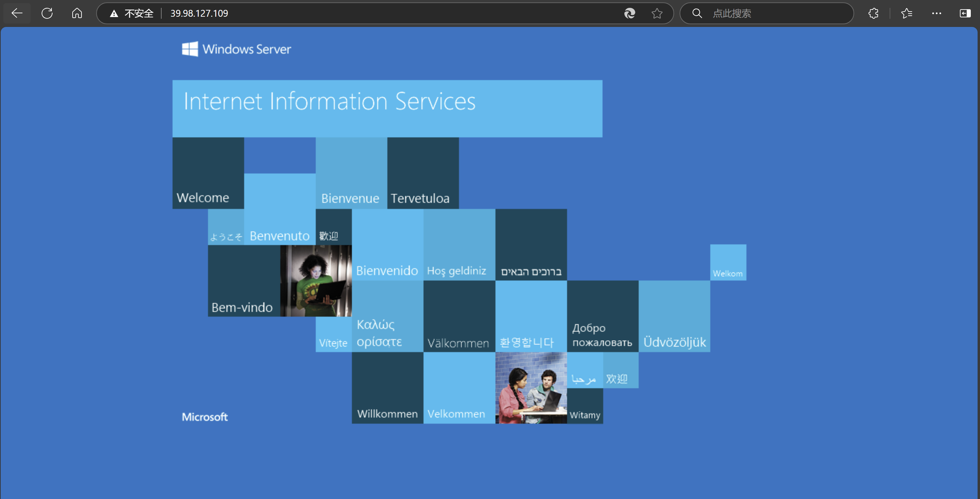Click the 不安全 security label
The image size is (980, 499).
pos(139,14)
